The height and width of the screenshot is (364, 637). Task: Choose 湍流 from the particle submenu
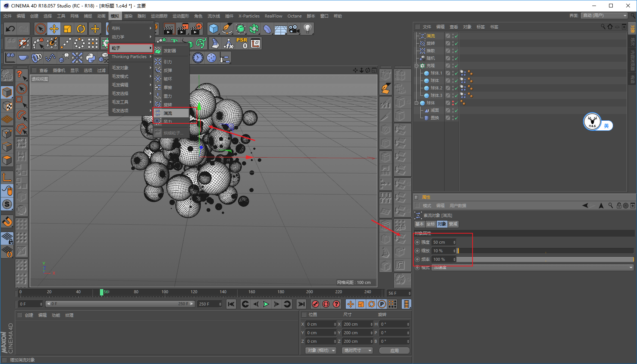168,113
